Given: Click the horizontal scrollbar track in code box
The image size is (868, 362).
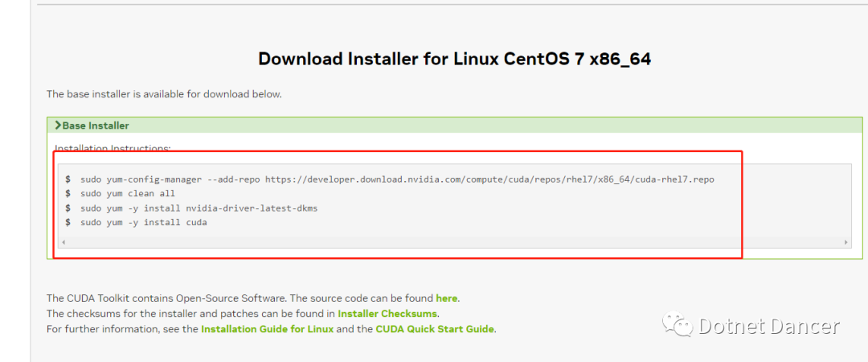Looking at the screenshot, I should (454, 242).
